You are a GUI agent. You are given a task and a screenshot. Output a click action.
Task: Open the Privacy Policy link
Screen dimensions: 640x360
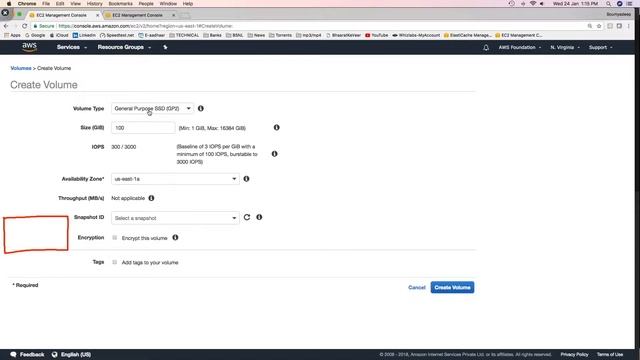[574, 354]
